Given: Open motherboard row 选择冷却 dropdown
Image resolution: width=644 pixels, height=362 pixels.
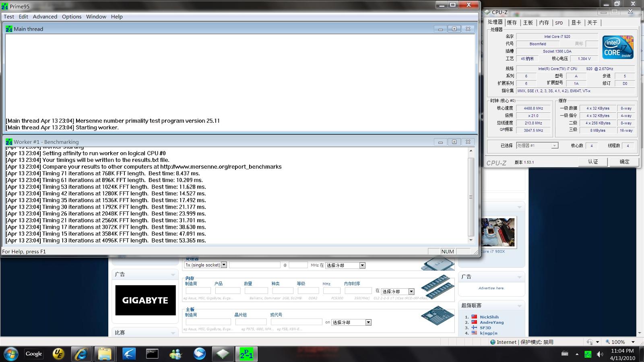Looking at the screenshot, I should point(351,322).
